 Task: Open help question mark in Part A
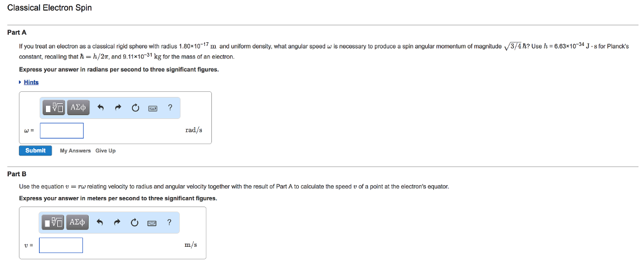170,108
